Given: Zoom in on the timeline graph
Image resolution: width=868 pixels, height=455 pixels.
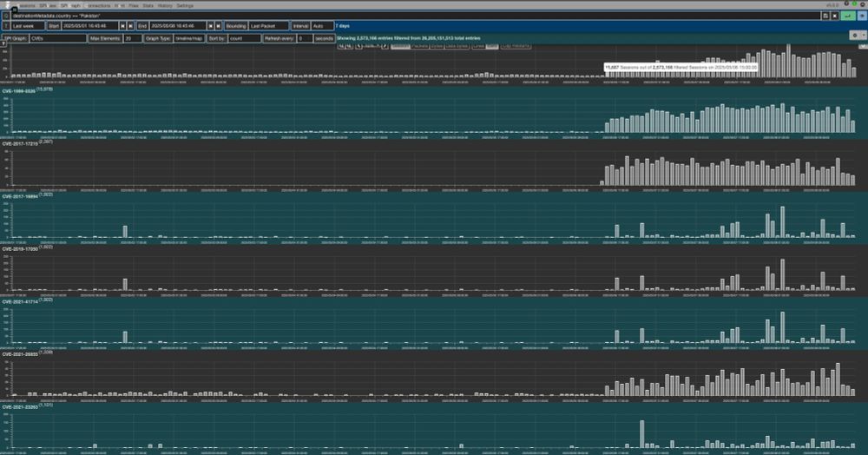Looking at the screenshot, I should [x=341, y=46].
